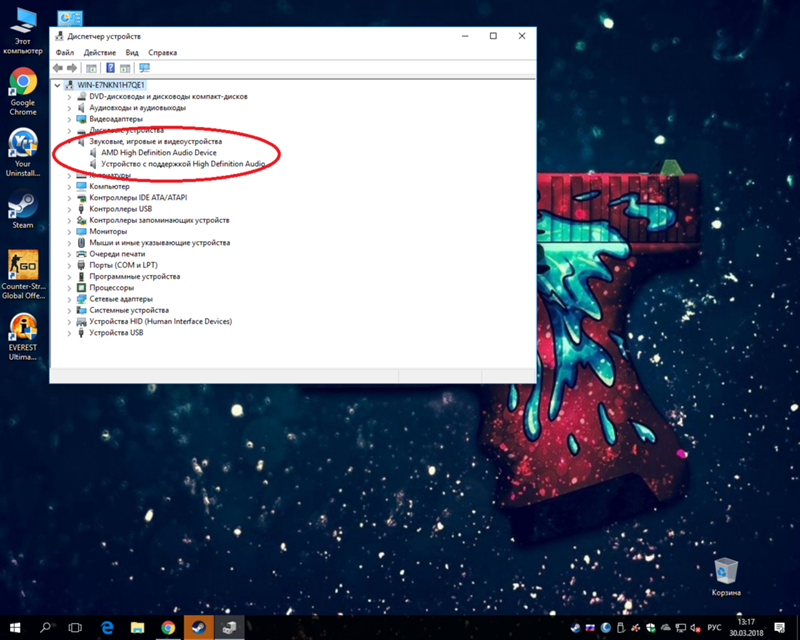Switch the РУС input language indicator

point(714,628)
